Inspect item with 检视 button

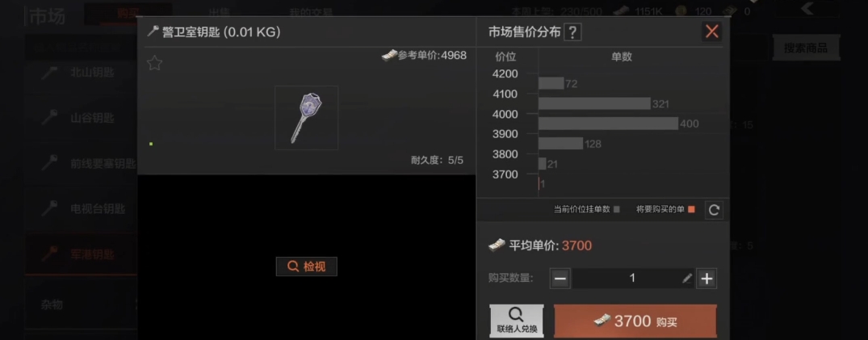[x=307, y=267]
